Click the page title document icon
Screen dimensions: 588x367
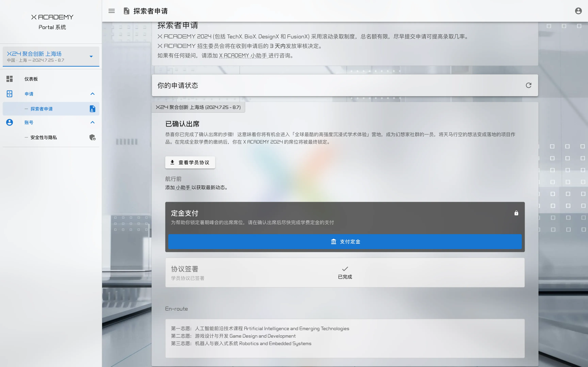[x=126, y=11]
